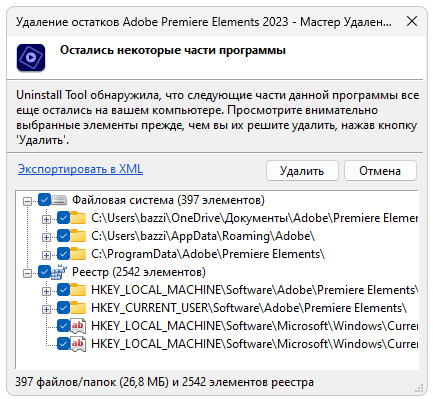The image size is (433, 399).
Task: Select the 'Реестр (2542 элементов)' label
Action: coord(139,272)
